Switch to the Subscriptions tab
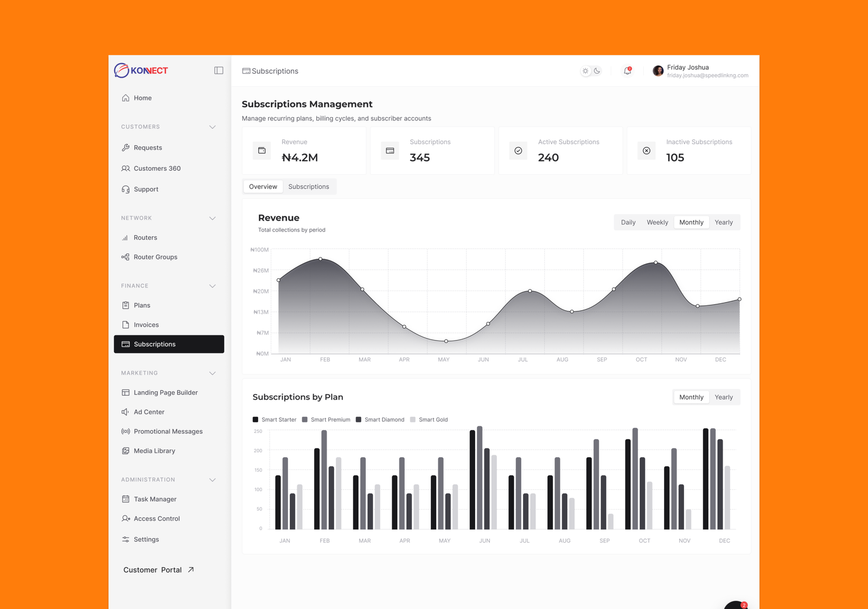The width and height of the screenshot is (868, 609). (x=309, y=187)
